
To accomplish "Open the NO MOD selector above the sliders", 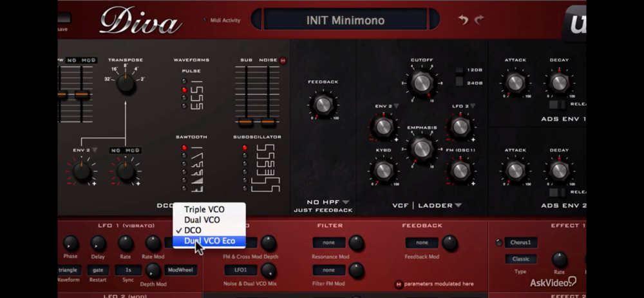I will point(81,61).
